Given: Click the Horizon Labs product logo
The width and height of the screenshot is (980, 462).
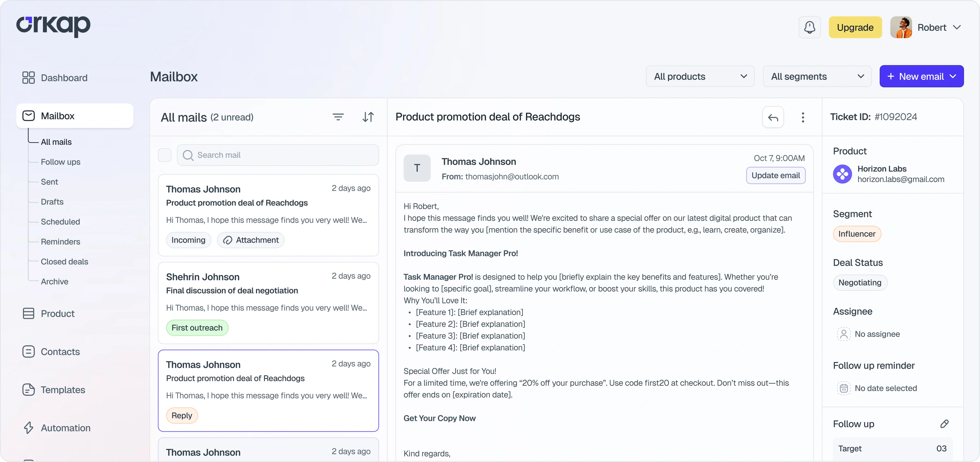Looking at the screenshot, I should tap(842, 174).
